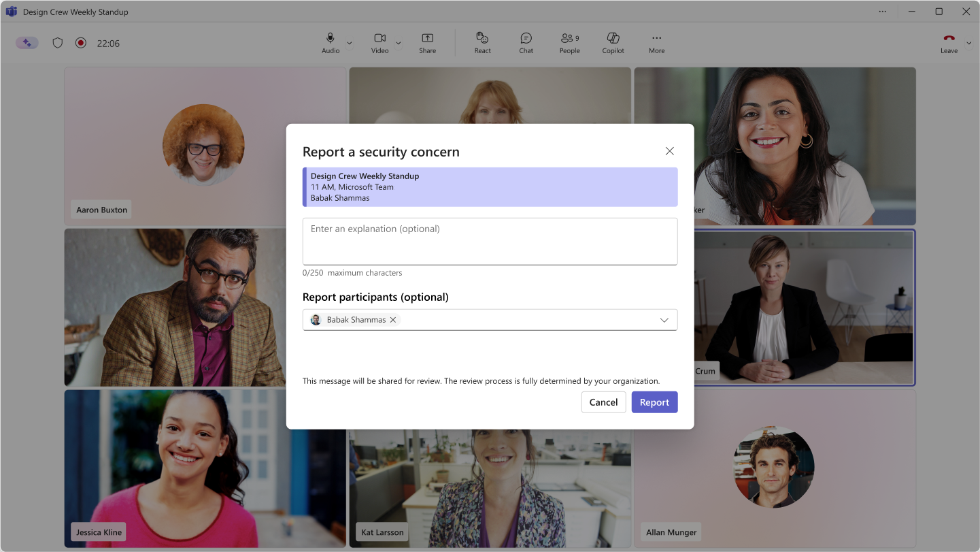Open the Share screen tray
Screen dimensions: 980x552
pyautogui.click(x=428, y=43)
